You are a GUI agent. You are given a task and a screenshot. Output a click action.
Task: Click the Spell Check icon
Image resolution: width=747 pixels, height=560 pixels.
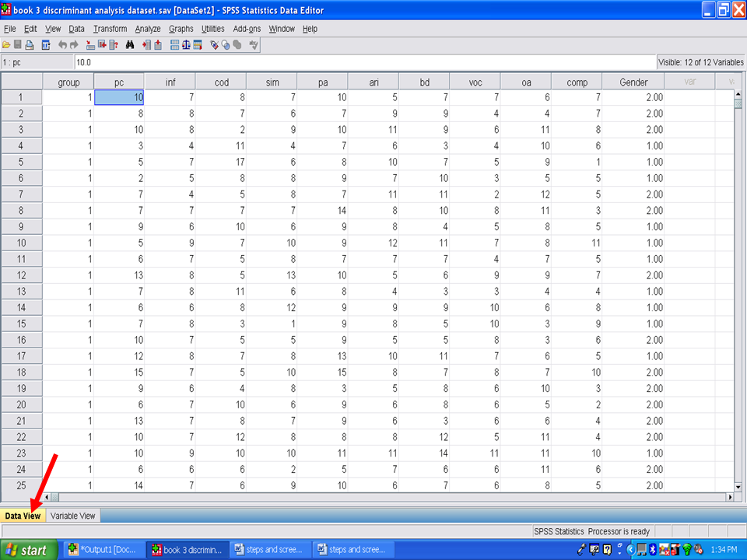click(x=254, y=45)
